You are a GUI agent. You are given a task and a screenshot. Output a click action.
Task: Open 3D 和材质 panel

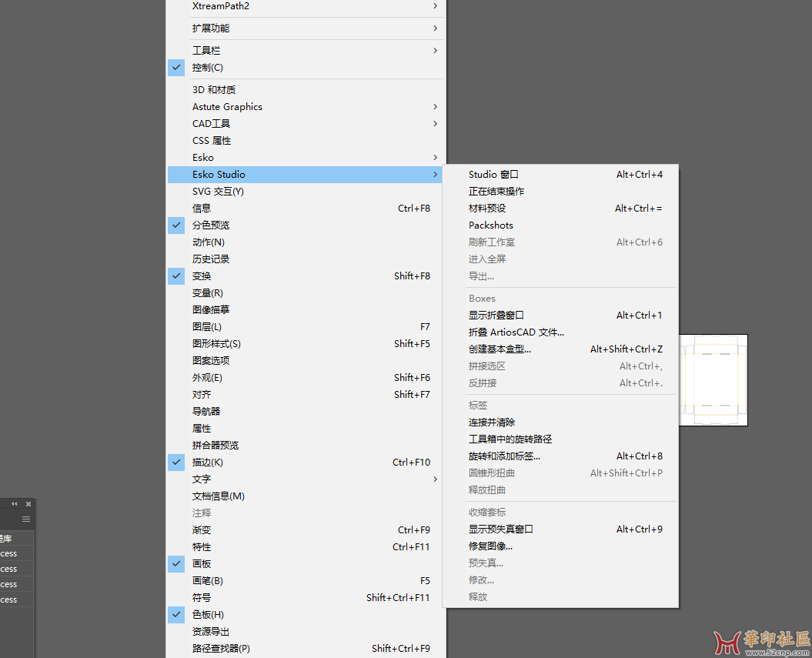(x=306, y=89)
